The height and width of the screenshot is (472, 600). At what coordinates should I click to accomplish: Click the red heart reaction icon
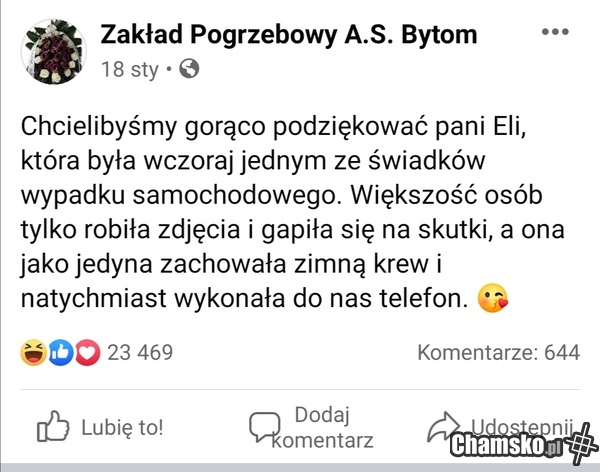[x=87, y=352]
